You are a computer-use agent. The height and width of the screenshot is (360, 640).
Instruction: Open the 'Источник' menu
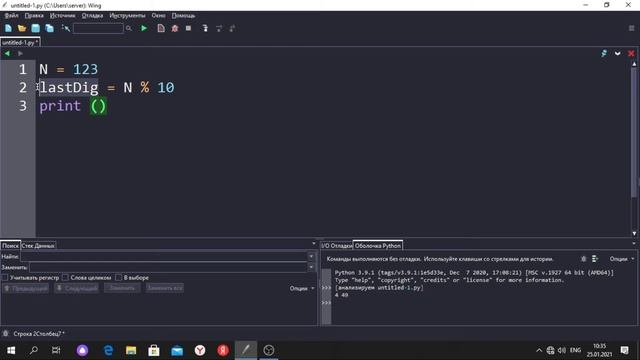pyautogui.click(x=62, y=16)
